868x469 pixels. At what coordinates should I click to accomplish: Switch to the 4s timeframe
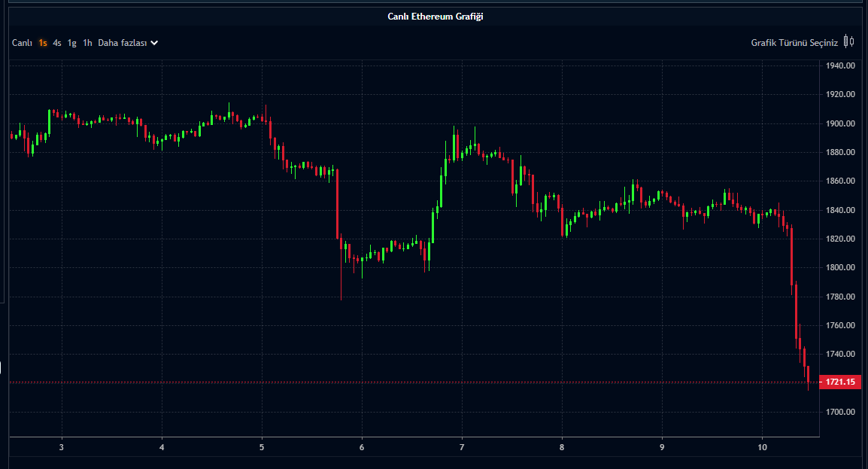click(57, 43)
